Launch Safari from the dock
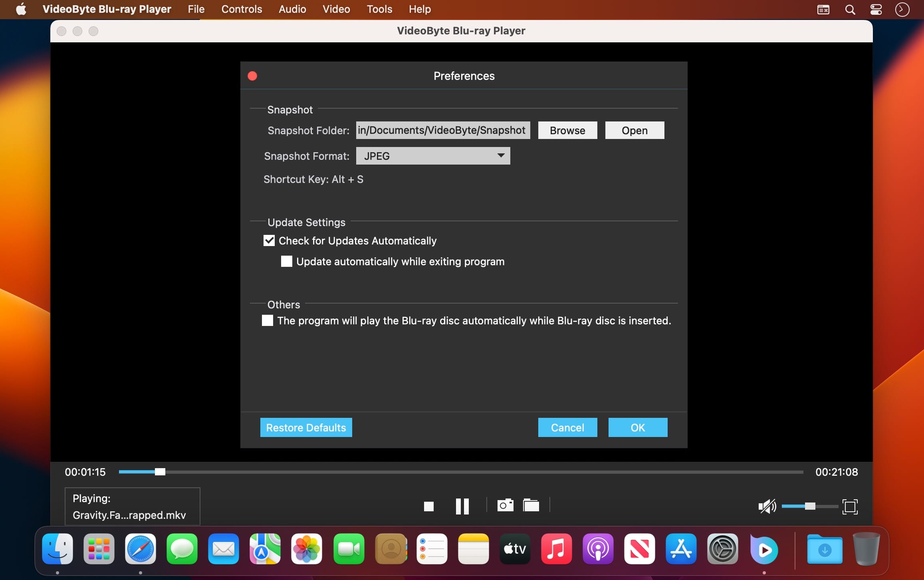Viewport: 924px width, 580px height. (140, 549)
